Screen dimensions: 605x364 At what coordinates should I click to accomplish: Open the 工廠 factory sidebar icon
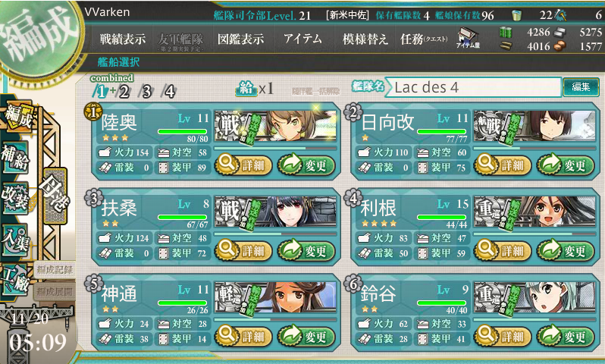(15, 280)
